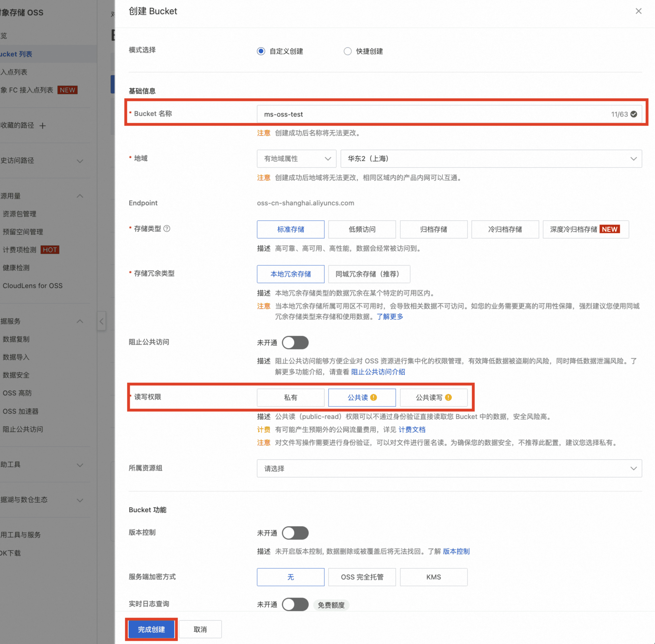
Task: Click the plus icon beside 收藏的路径
Action: pyautogui.click(x=43, y=126)
